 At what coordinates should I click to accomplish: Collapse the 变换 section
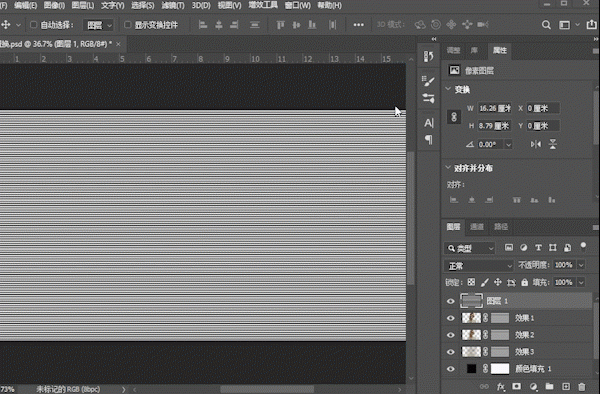point(448,89)
